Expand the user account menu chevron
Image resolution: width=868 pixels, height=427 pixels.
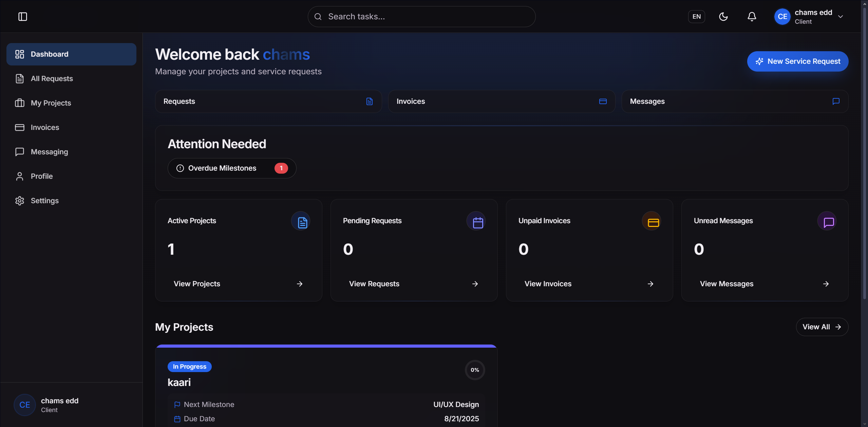click(841, 16)
